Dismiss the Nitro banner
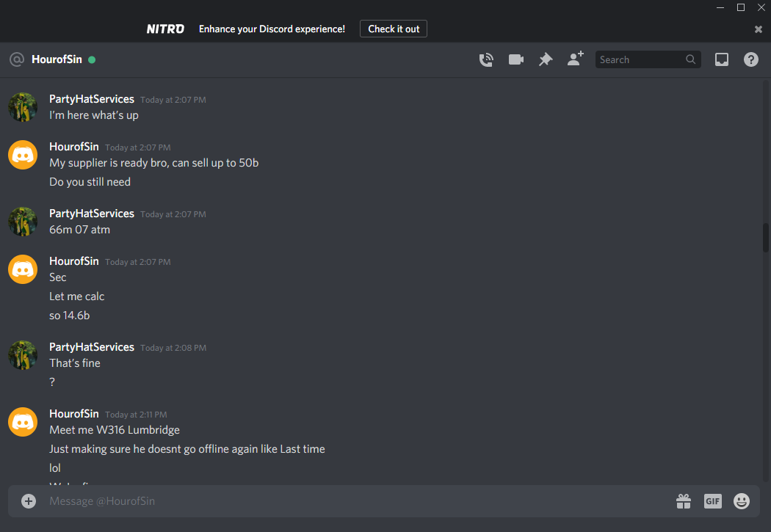The width and height of the screenshot is (771, 532). click(758, 29)
